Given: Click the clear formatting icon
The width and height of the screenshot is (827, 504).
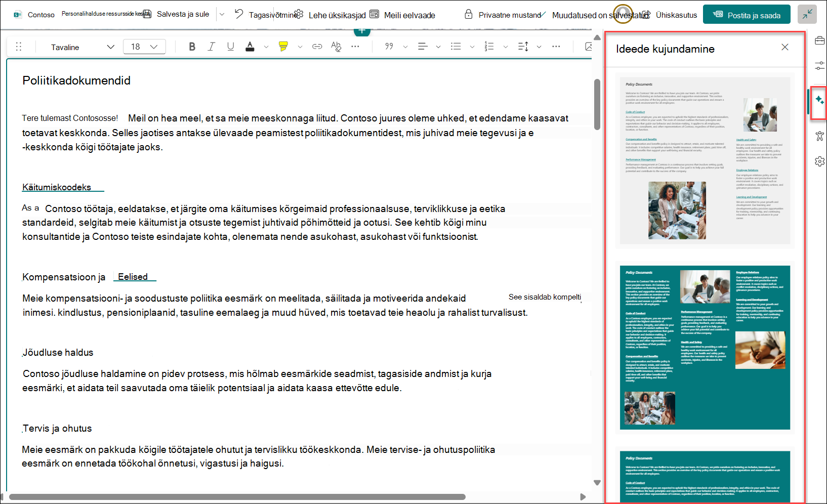Looking at the screenshot, I should [x=336, y=47].
